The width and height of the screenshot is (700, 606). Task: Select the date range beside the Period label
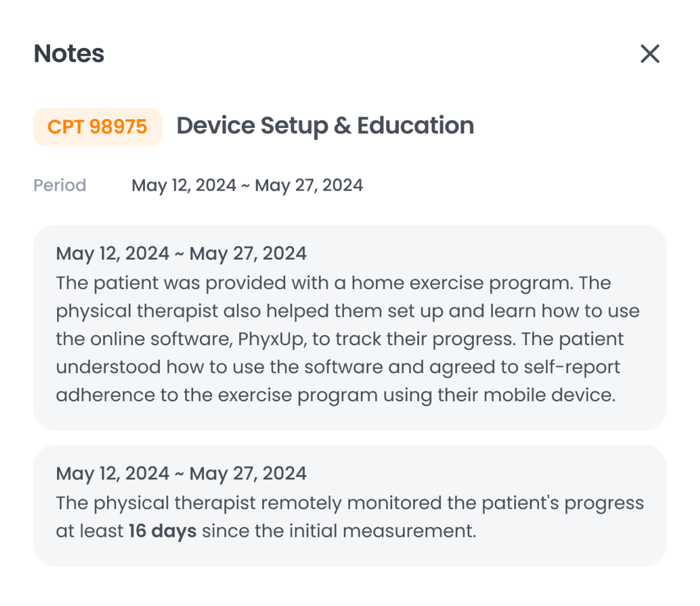(x=247, y=185)
